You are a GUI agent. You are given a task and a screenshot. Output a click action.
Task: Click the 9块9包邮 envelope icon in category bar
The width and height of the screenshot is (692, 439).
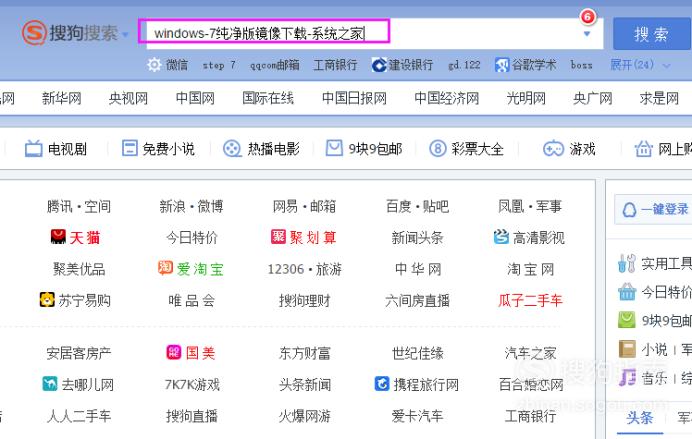coord(334,148)
